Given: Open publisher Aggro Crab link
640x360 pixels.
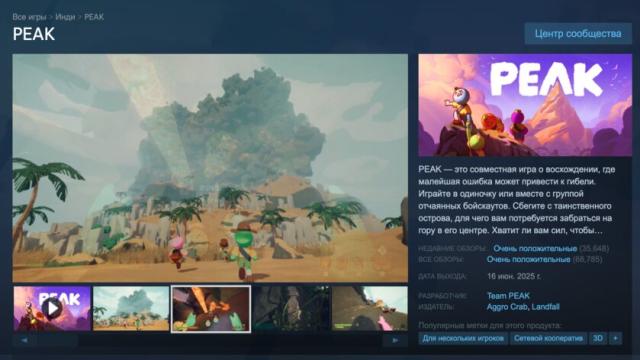Looking at the screenshot, I should [503, 307].
